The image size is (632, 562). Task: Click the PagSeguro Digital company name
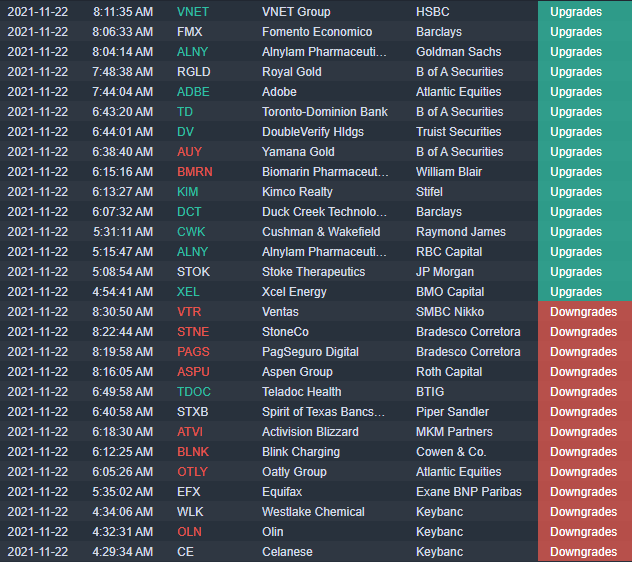click(x=310, y=352)
